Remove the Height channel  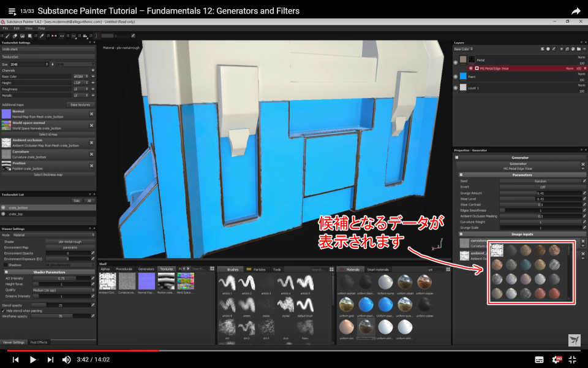point(92,83)
